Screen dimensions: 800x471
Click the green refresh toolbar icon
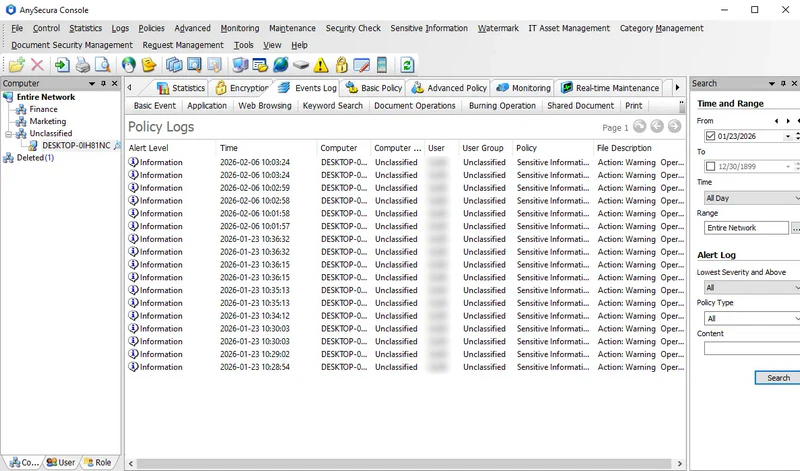pos(407,65)
